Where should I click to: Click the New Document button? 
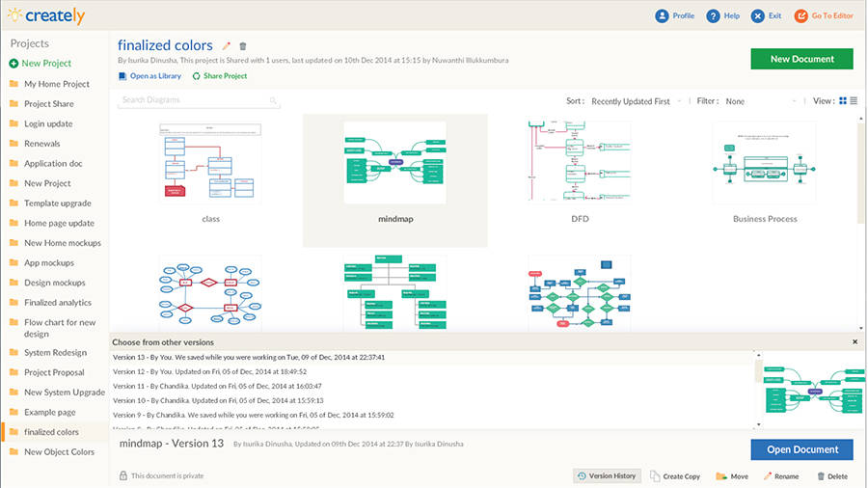click(x=801, y=59)
